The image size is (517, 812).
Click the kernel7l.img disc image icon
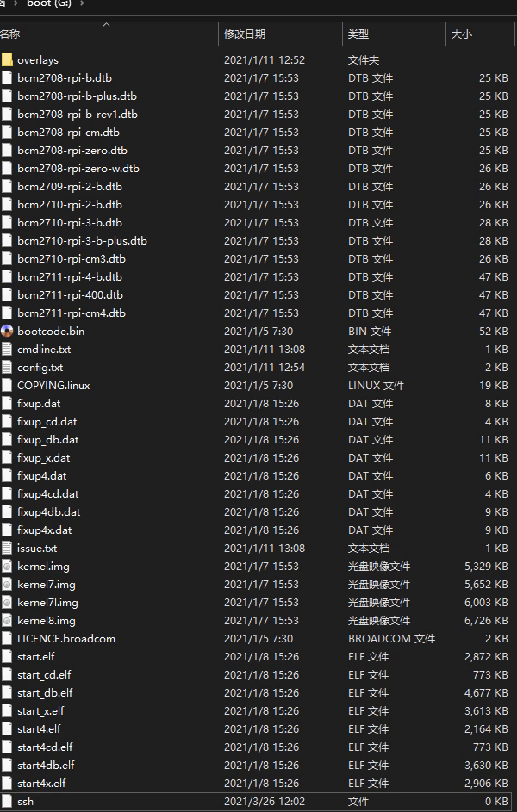pos(7,603)
